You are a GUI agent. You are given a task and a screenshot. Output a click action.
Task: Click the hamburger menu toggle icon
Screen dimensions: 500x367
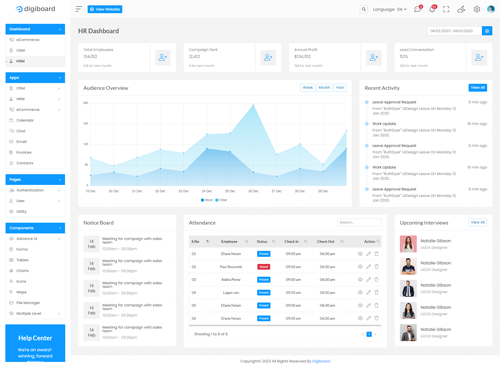(x=79, y=9)
